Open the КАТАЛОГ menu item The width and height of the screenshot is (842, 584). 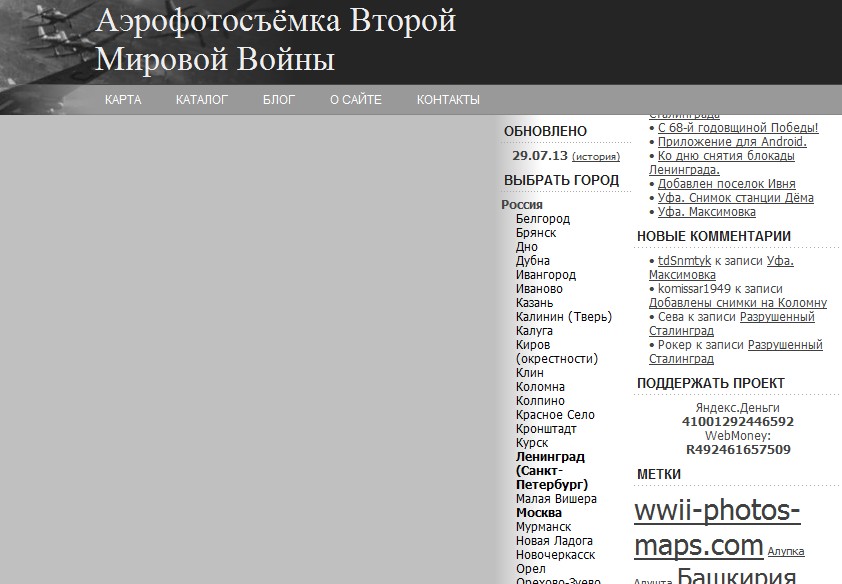click(x=202, y=100)
